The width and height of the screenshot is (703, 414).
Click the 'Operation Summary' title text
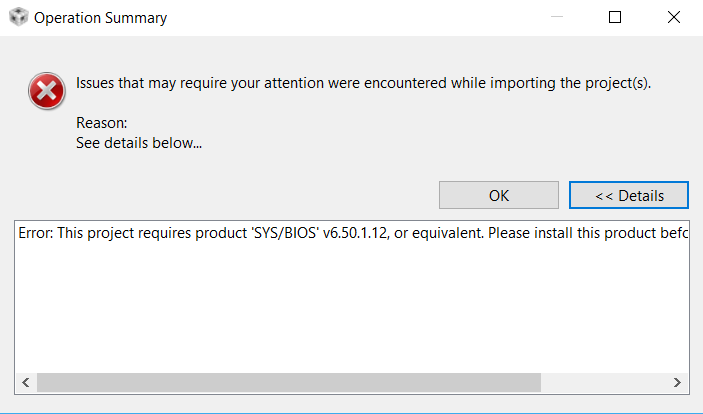coord(101,18)
